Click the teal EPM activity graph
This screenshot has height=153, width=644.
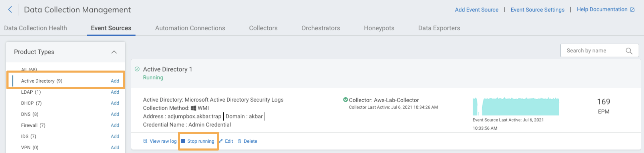tap(516, 106)
